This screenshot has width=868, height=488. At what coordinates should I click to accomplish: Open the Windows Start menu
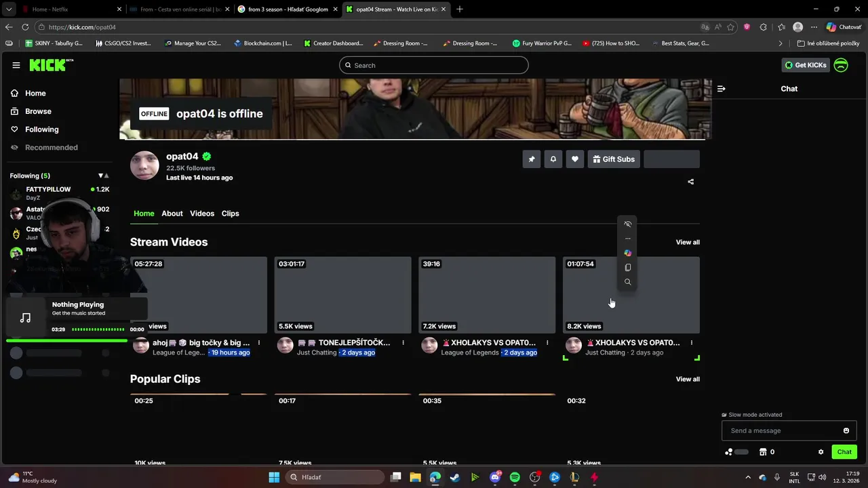(x=274, y=477)
